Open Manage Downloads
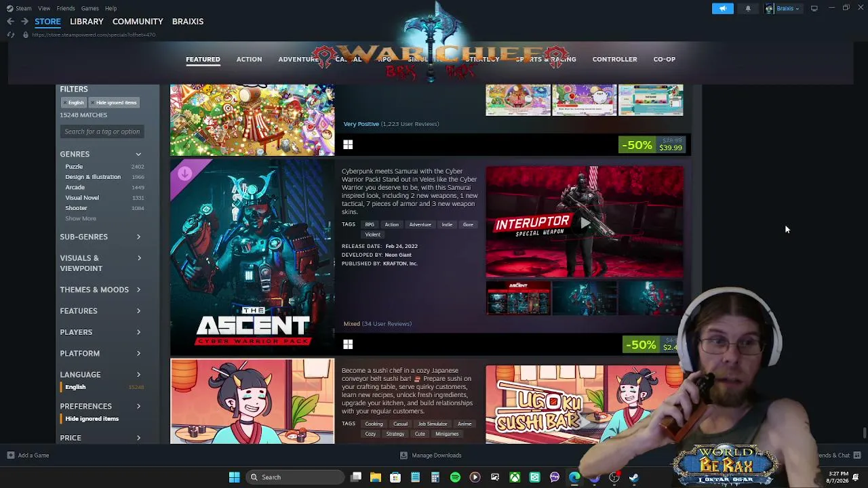The image size is (868, 488). [x=431, y=455]
